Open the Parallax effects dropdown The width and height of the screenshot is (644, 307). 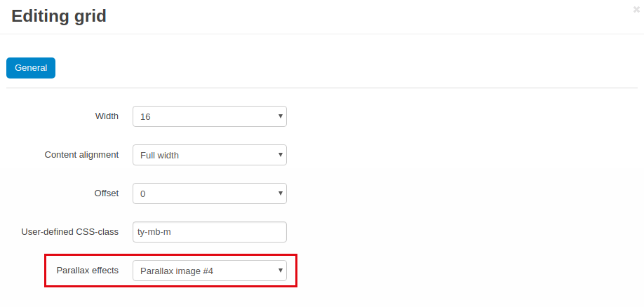[x=210, y=271]
